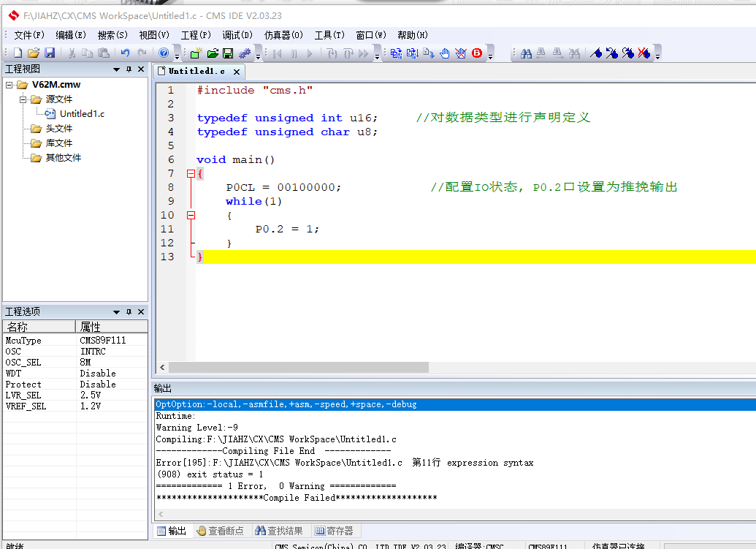Jump to the previous bookmark
The image size is (756, 549).
pos(612,53)
